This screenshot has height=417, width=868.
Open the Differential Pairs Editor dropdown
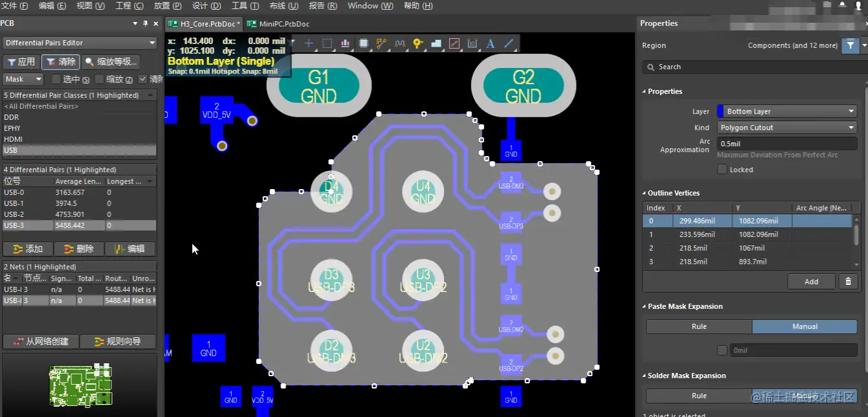(80, 43)
